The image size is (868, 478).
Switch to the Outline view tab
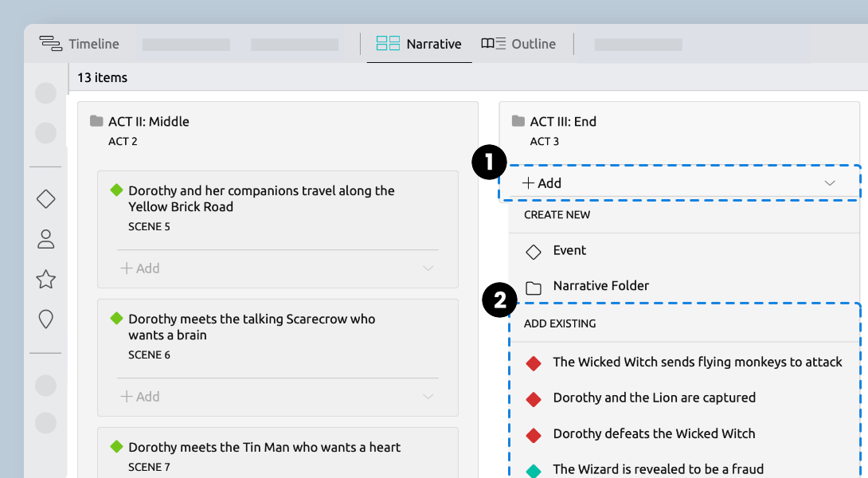click(518, 44)
